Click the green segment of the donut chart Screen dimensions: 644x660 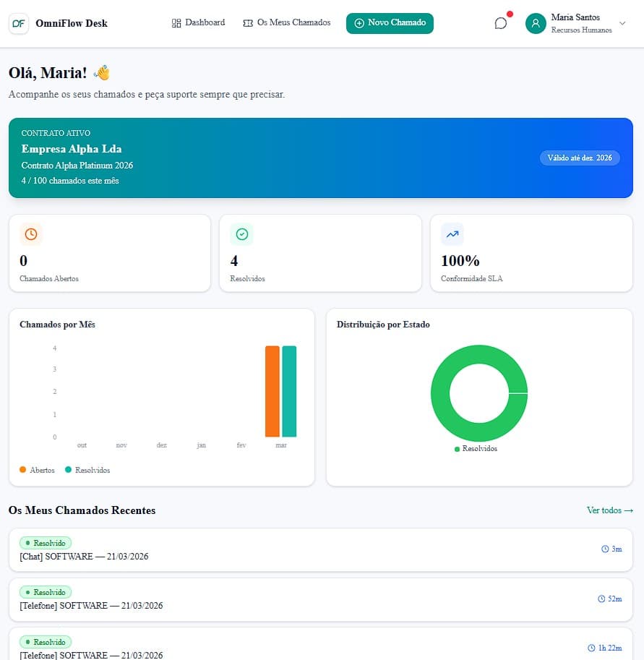coord(479,353)
